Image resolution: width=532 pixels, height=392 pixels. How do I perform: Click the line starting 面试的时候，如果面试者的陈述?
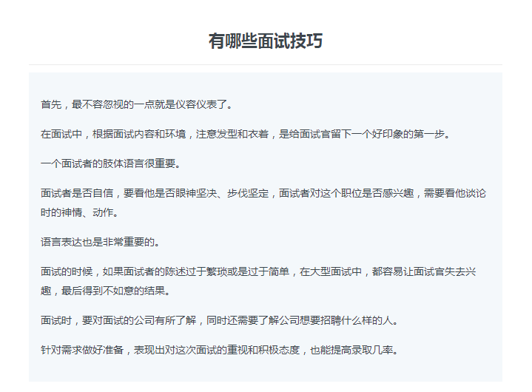pyautogui.click(x=258, y=271)
